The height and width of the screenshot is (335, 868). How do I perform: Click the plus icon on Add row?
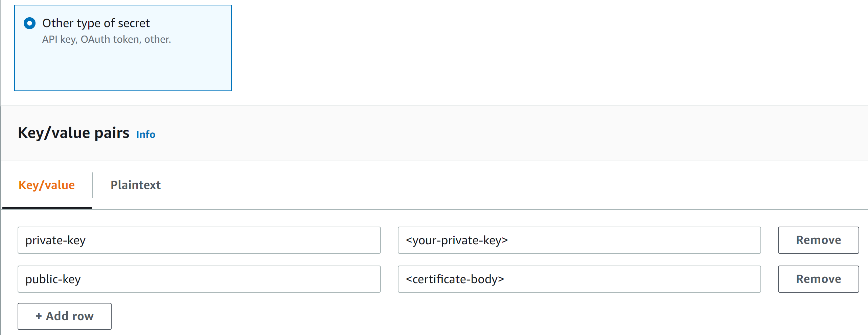click(39, 316)
